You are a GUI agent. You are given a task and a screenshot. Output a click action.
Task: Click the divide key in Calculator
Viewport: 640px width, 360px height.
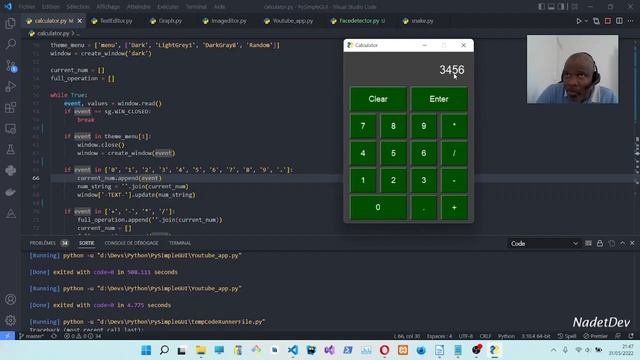[x=454, y=153]
